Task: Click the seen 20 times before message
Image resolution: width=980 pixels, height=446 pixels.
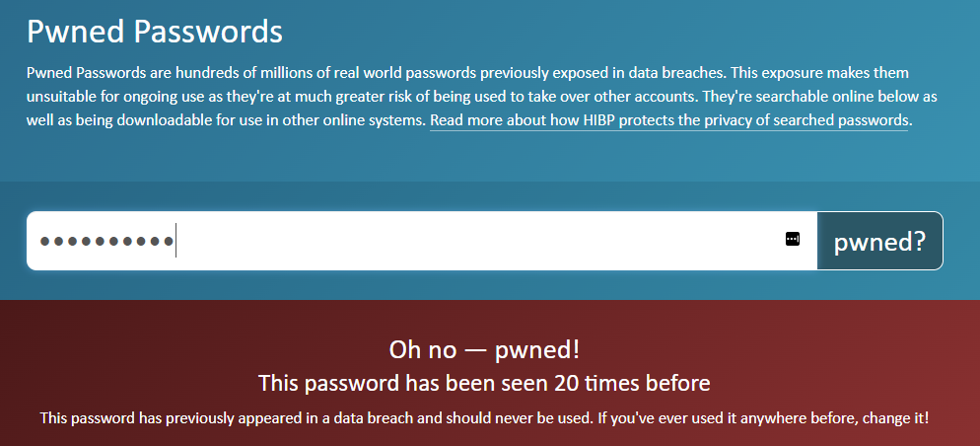Action: pyautogui.click(x=484, y=383)
